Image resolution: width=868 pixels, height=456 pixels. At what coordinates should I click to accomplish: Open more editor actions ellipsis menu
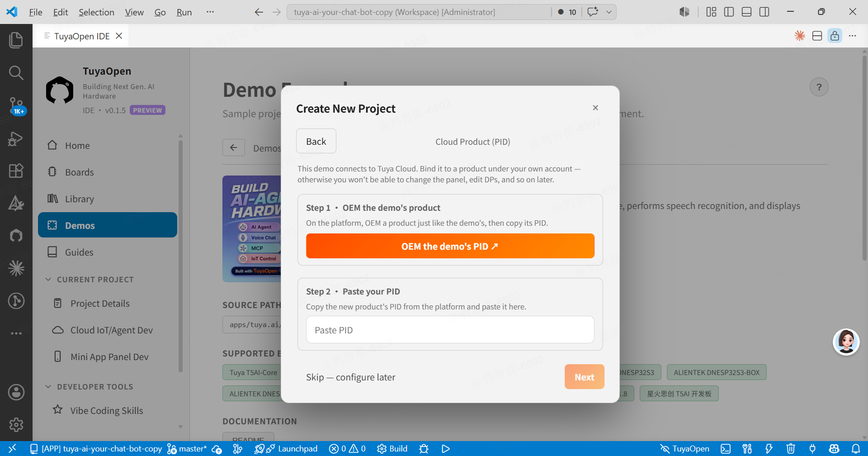click(852, 36)
